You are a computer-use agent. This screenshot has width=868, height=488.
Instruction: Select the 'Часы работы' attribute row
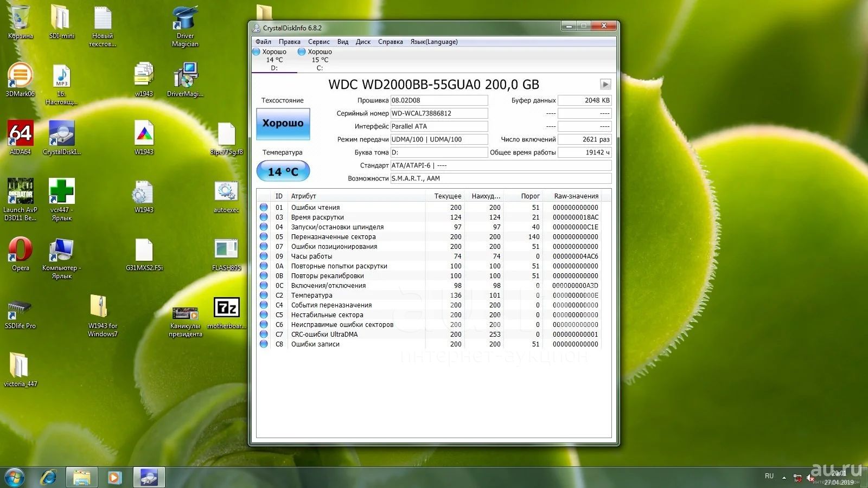(x=429, y=256)
